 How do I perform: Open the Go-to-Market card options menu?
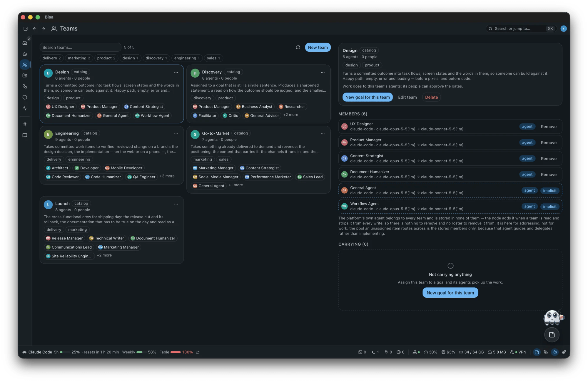point(323,134)
